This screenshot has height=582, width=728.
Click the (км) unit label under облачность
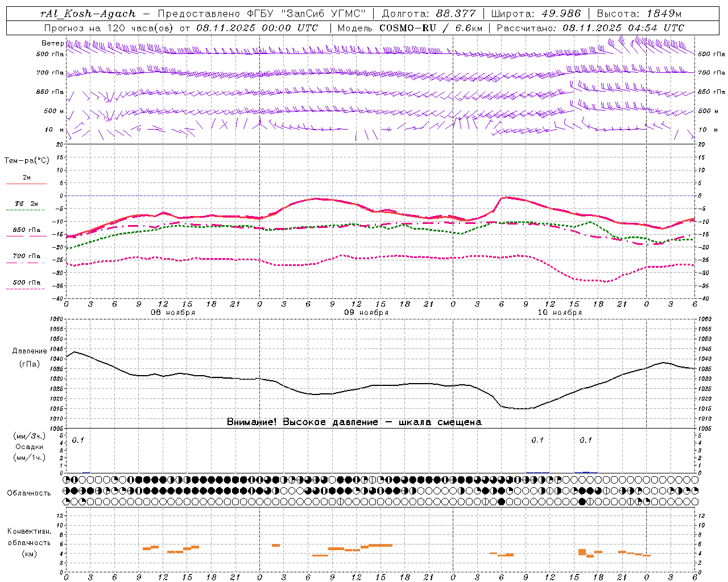tap(30, 553)
